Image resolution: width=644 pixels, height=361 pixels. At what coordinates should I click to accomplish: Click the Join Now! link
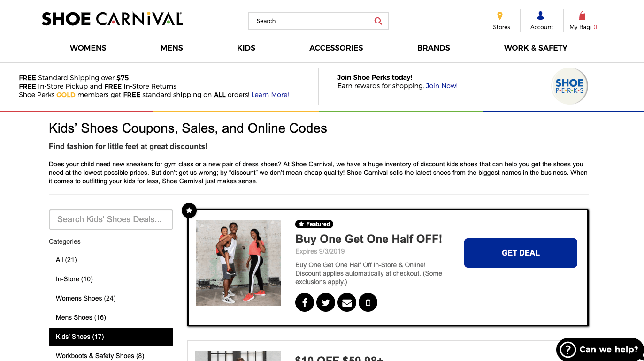coord(442,86)
